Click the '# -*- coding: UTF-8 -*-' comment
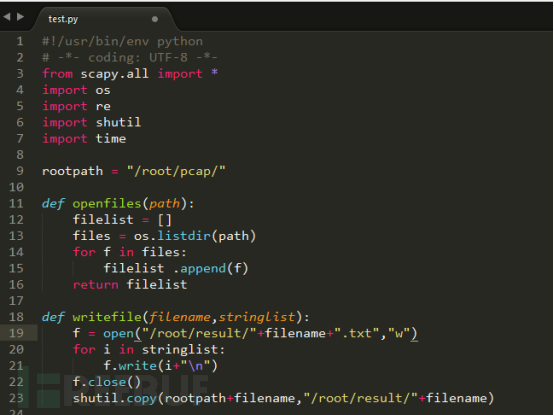This screenshot has height=415, width=554. click(x=130, y=57)
